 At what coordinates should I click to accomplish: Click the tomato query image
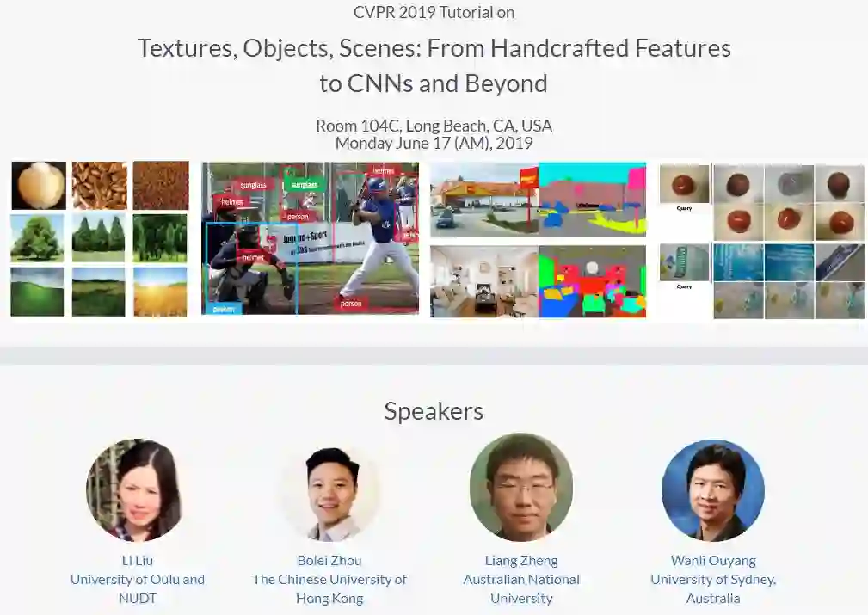click(684, 184)
